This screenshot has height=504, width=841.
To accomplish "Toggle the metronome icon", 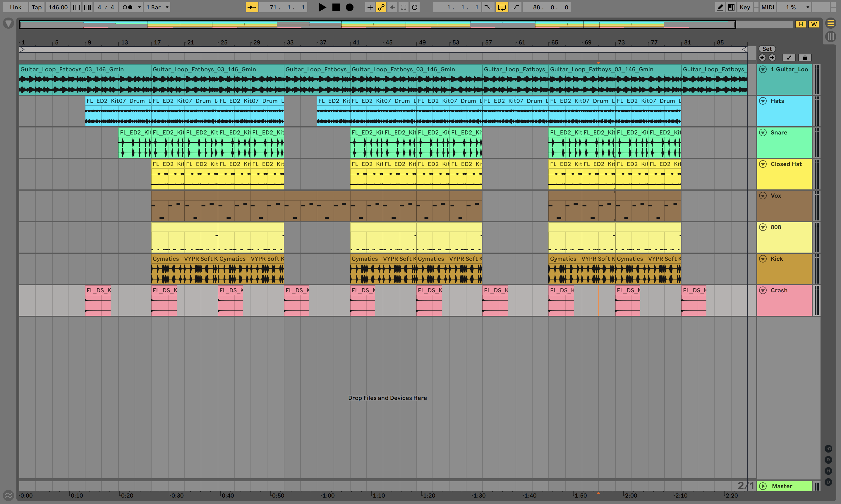I will tap(128, 7).
